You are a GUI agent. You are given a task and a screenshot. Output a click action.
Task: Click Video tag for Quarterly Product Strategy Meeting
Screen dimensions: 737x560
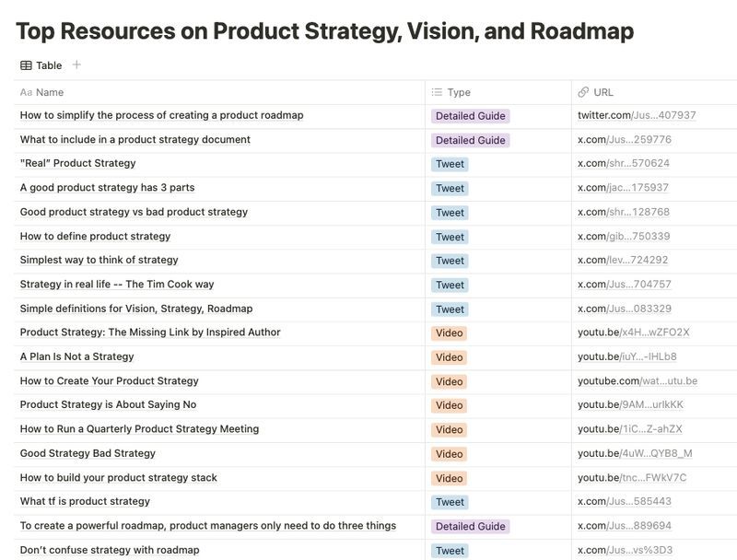click(x=450, y=429)
